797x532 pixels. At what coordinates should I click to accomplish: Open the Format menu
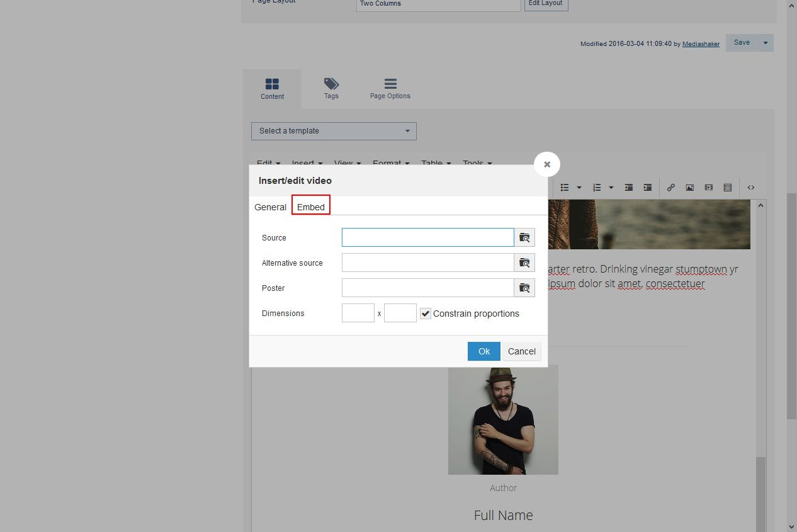click(x=391, y=162)
